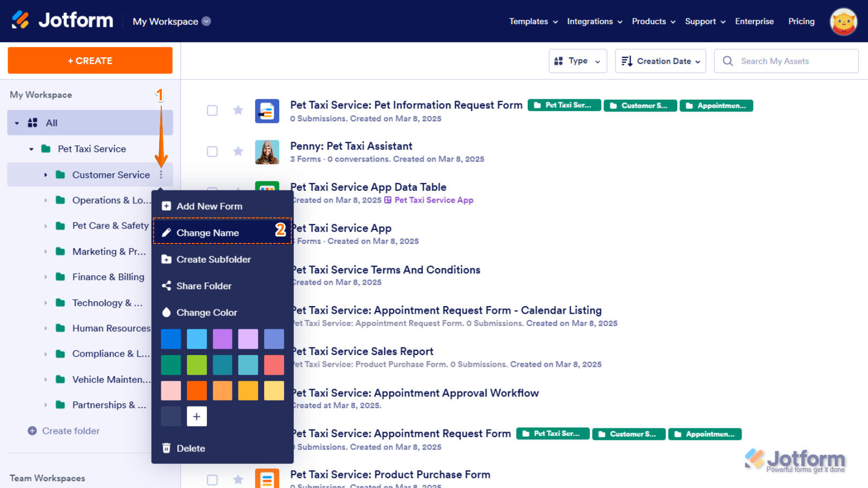Click the All grid icon in sidebar
This screenshot has height=488, width=868.
33,123
